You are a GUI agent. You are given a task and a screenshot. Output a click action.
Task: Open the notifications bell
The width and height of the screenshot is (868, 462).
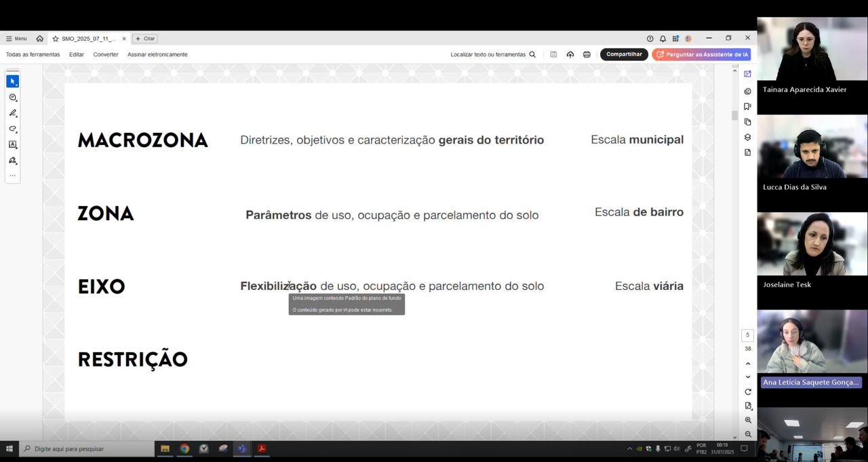tap(663, 39)
